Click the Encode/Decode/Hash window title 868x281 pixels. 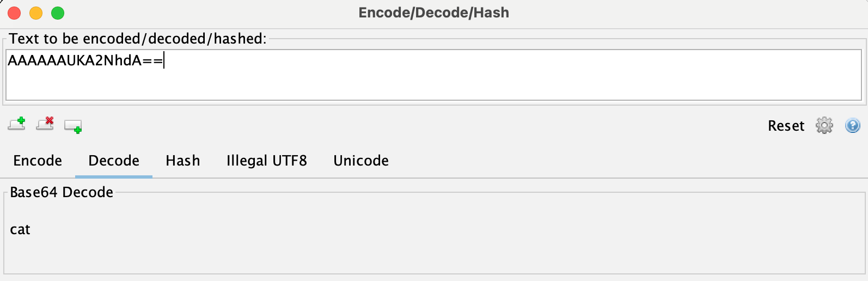pyautogui.click(x=433, y=13)
